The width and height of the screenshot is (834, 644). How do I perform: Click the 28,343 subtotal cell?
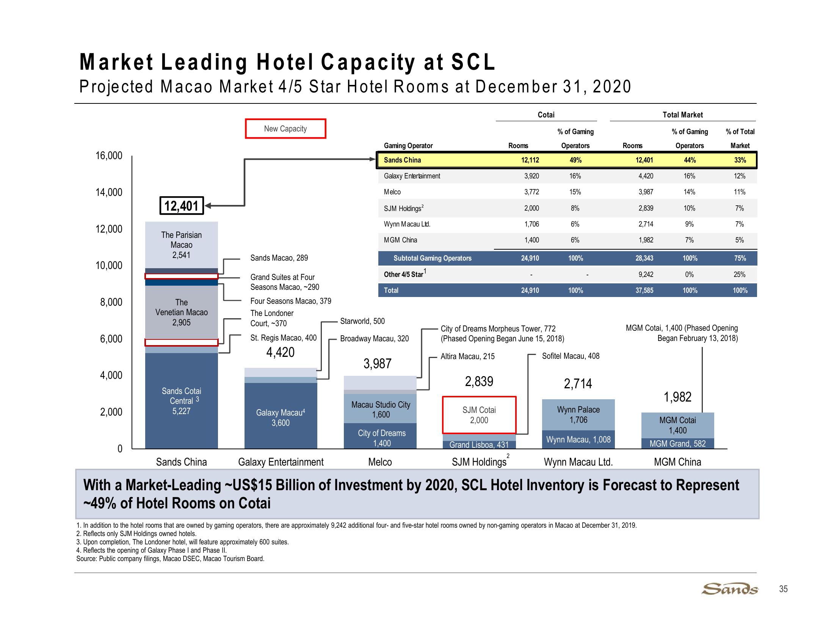644,258
